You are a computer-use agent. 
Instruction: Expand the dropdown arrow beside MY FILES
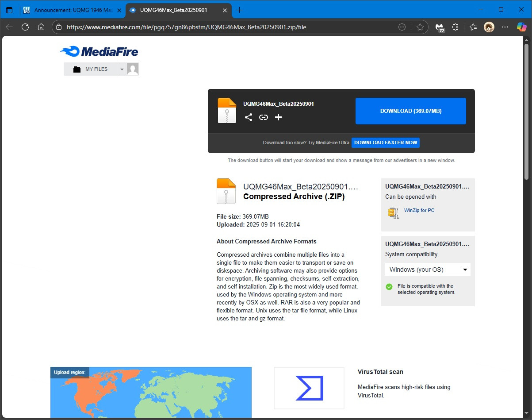click(x=122, y=69)
